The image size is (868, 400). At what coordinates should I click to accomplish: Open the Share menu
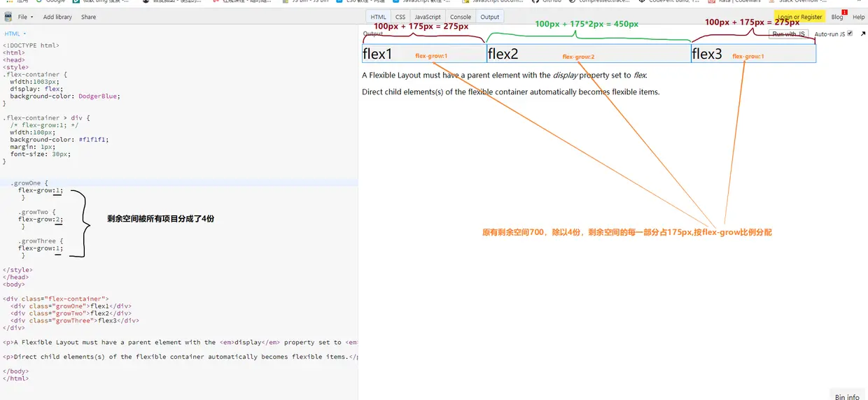[x=88, y=17]
